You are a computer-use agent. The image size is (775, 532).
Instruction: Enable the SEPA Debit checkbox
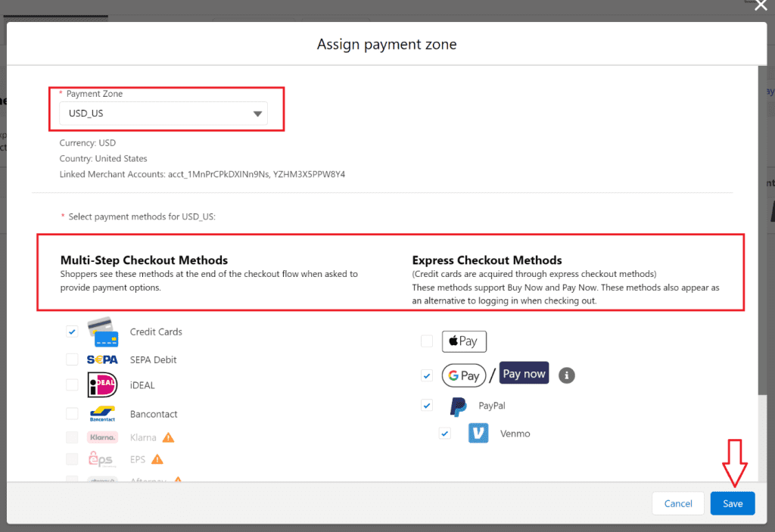pyautogui.click(x=72, y=359)
